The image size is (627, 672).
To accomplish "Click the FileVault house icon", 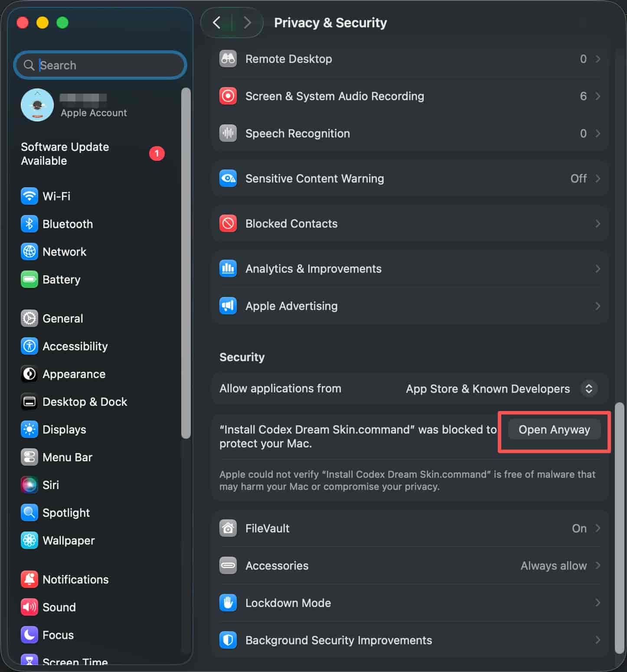I will coord(228,528).
